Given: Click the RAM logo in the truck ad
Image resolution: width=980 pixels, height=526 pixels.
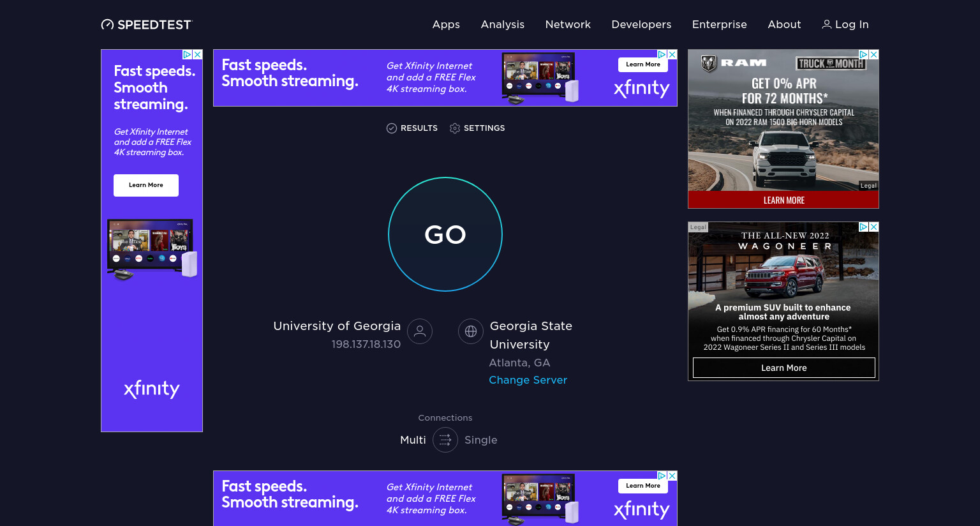Looking at the screenshot, I should tap(734, 63).
